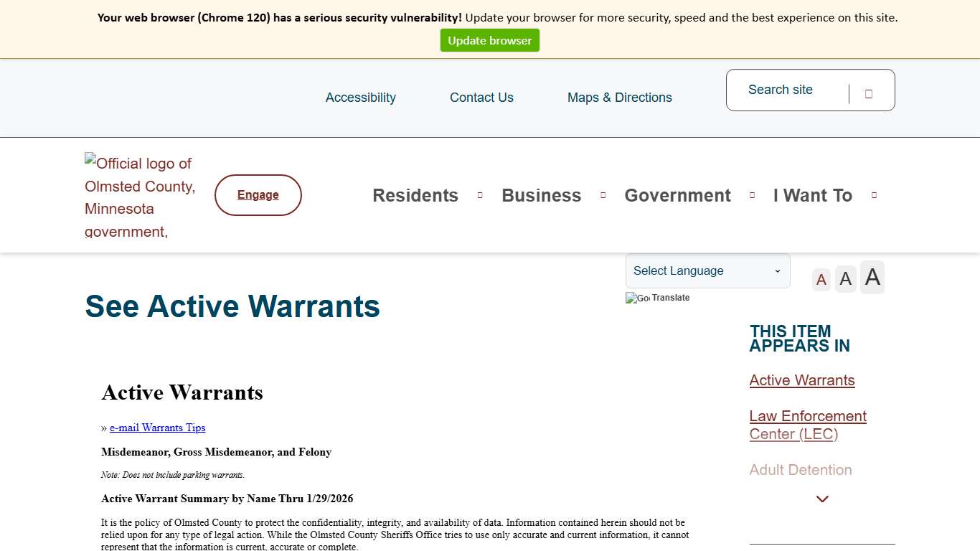Click the Olmsted County logo
The image size is (980, 551).
(138, 194)
